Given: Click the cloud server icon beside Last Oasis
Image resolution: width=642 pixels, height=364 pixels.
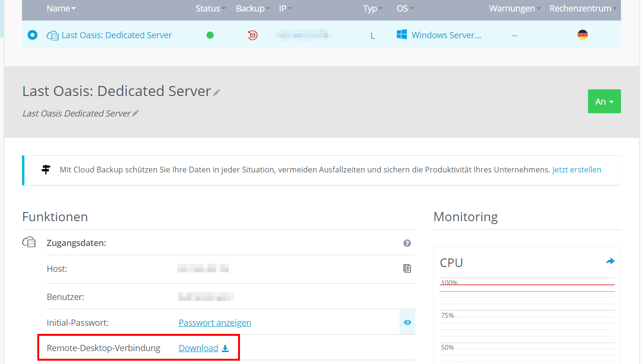Looking at the screenshot, I should tap(53, 35).
